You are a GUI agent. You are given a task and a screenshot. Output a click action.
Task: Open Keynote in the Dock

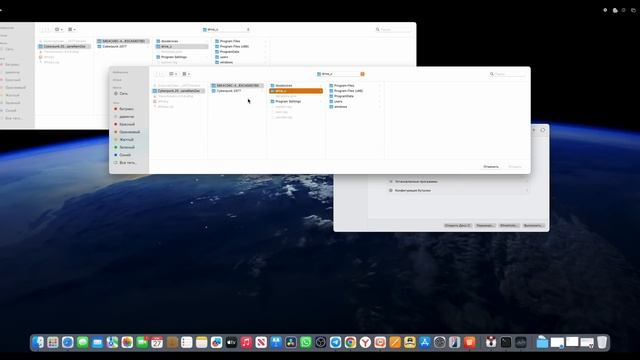pos(276,342)
